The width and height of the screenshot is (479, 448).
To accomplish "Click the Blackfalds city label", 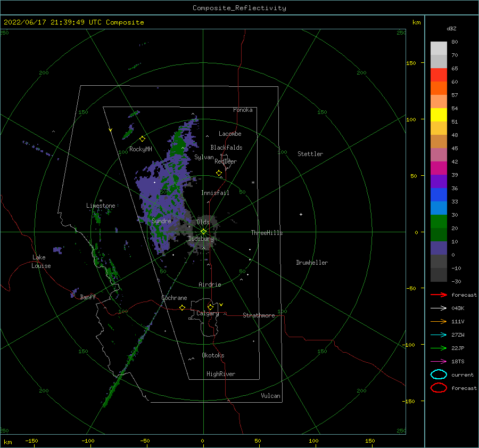I will coord(226,148).
